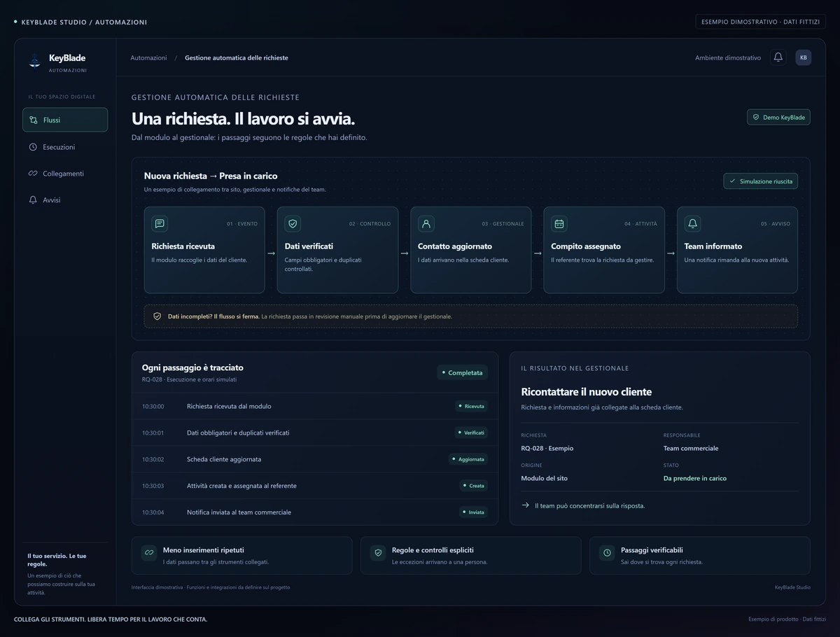Open Collegamenti in the sidebar
The image size is (840, 637).
coord(65,174)
